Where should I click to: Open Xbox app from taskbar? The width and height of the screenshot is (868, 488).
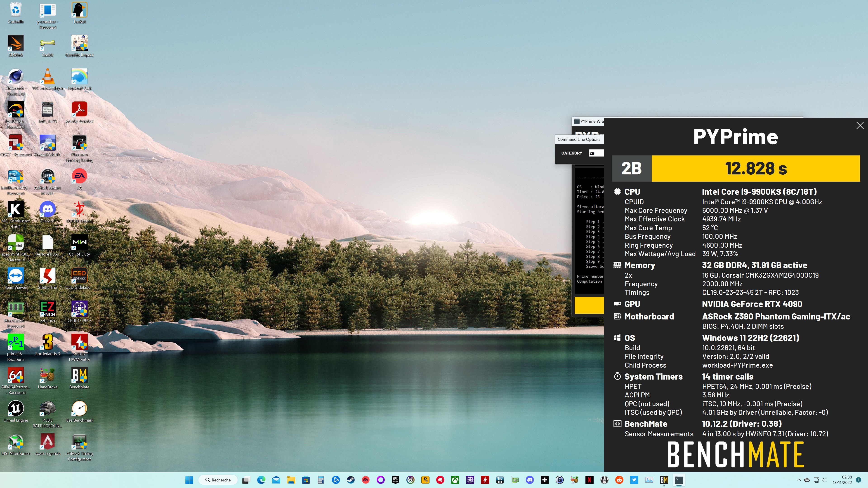[x=455, y=480]
